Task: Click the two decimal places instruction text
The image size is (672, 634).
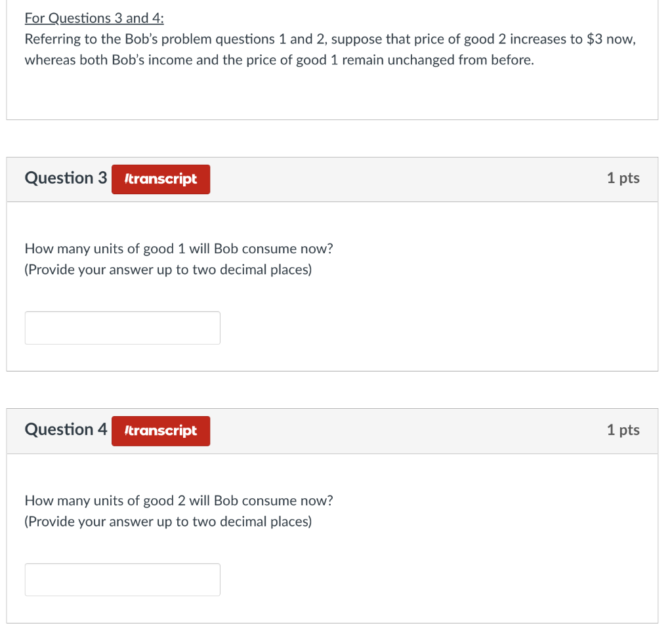Action: (x=168, y=270)
